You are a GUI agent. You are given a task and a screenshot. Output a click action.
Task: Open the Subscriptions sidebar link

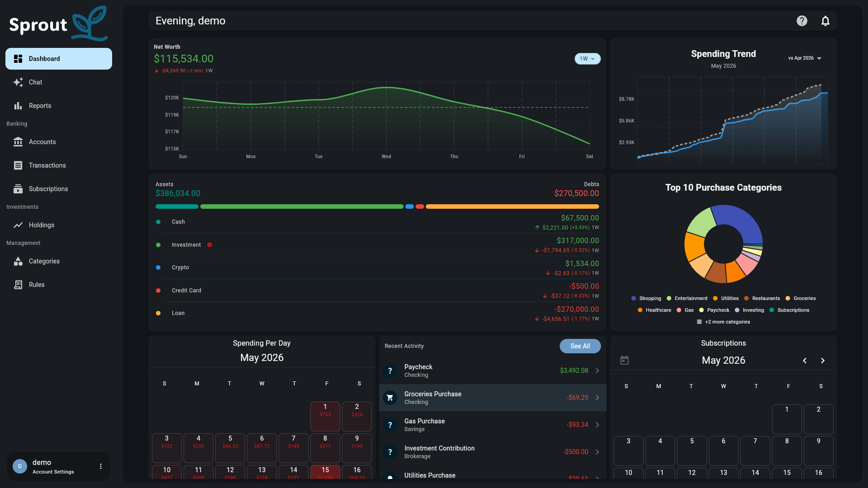pyautogui.click(x=59, y=189)
